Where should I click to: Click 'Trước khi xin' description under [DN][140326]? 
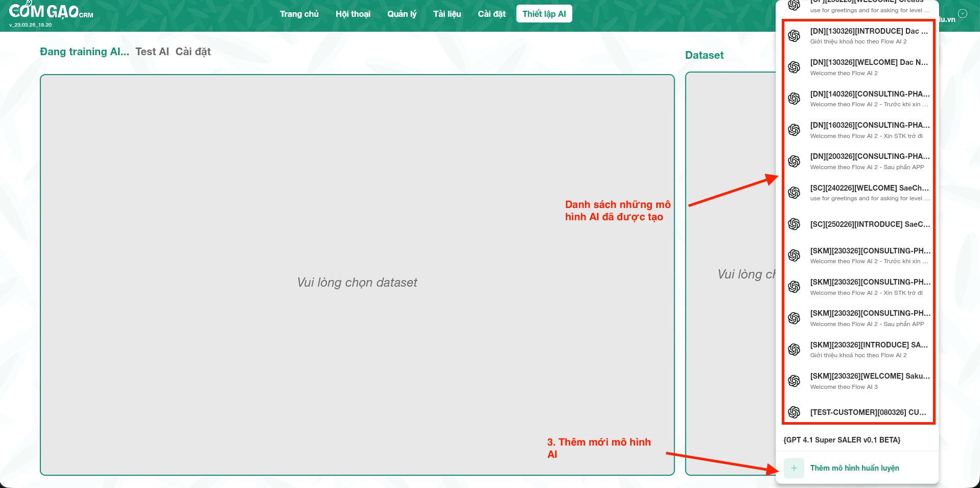tap(870, 104)
